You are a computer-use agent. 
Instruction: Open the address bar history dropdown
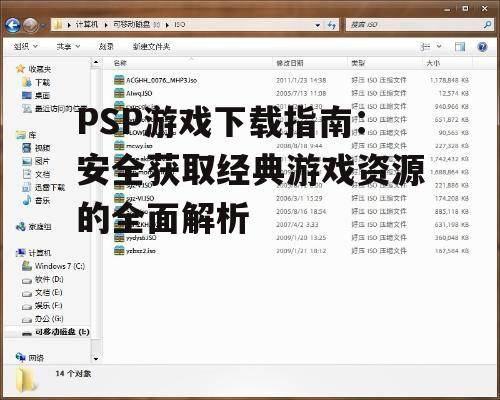[x=318, y=25]
